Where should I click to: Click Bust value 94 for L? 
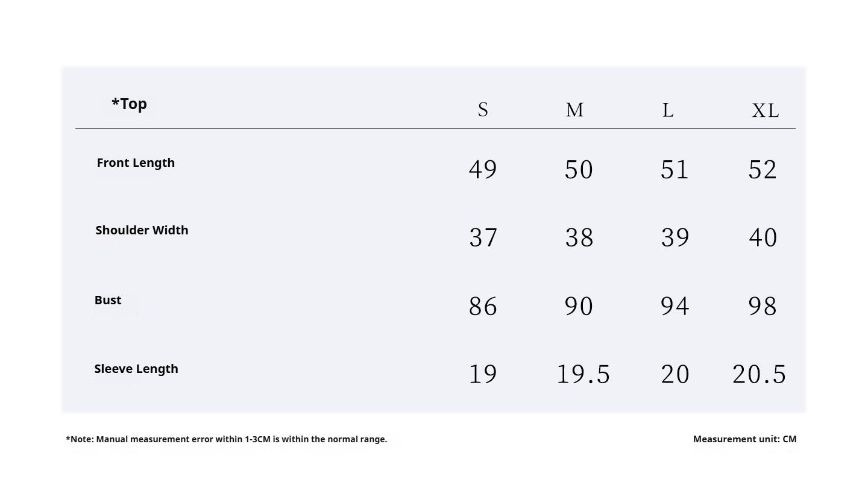pyautogui.click(x=675, y=306)
